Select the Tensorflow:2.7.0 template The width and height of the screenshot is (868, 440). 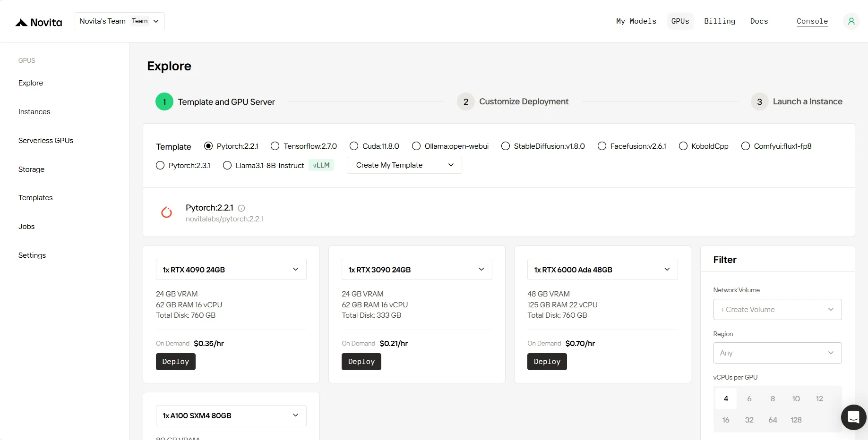click(275, 146)
